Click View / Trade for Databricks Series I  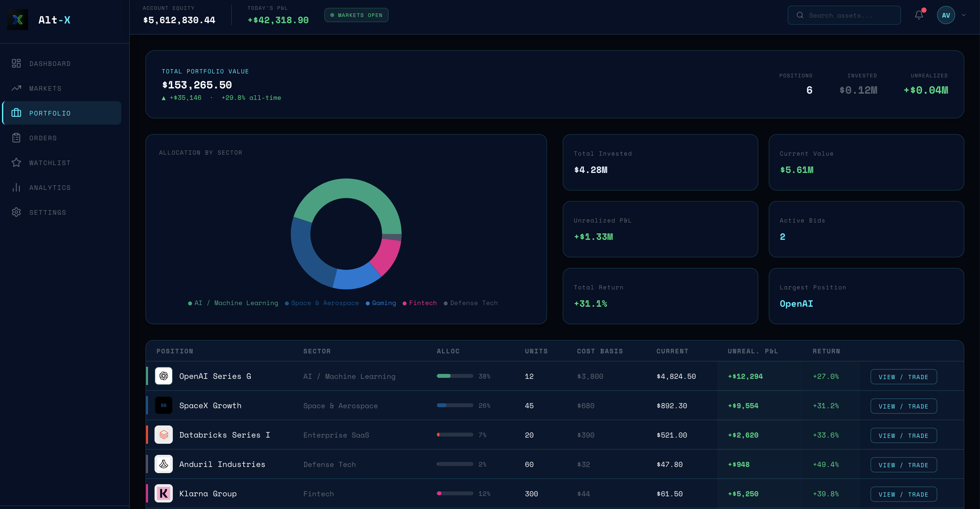(903, 436)
